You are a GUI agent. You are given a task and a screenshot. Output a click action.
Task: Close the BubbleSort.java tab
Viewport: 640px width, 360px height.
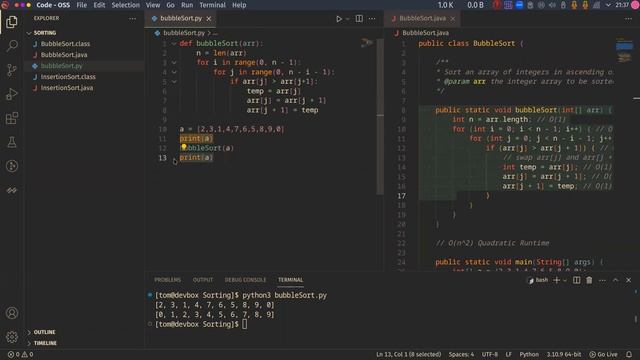453,19
